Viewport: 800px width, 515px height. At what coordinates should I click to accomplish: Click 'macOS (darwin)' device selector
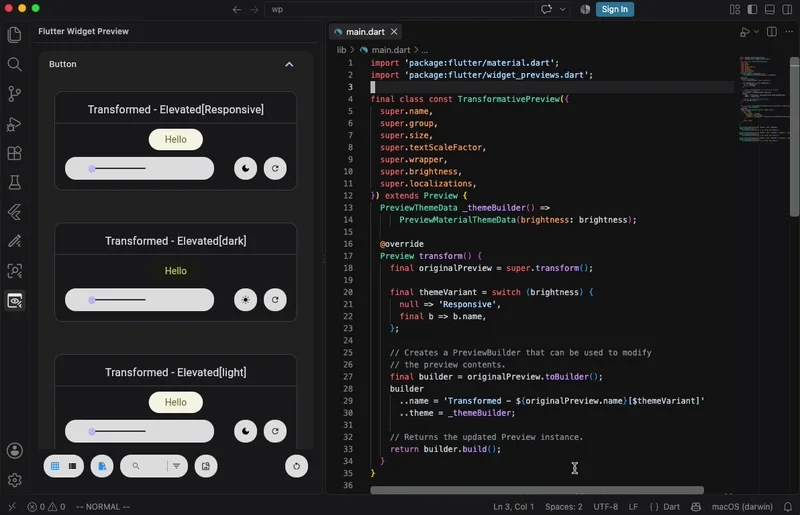point(742,507)
